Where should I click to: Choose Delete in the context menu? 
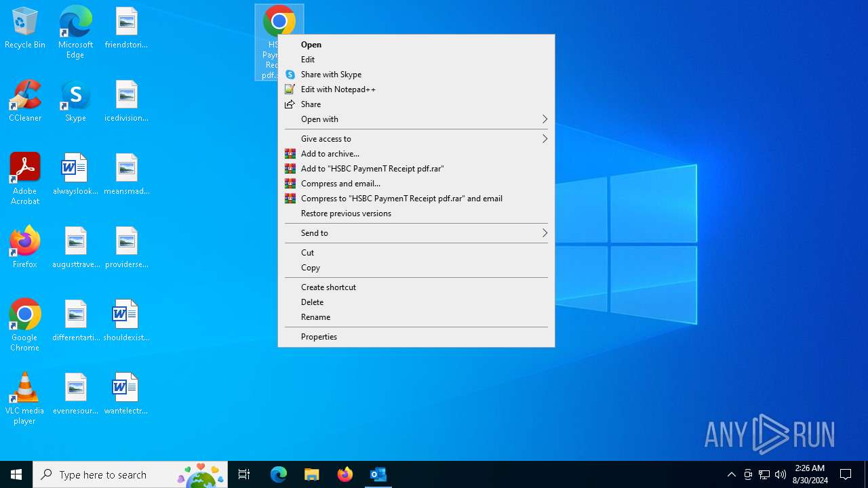(x=416, y=302)
